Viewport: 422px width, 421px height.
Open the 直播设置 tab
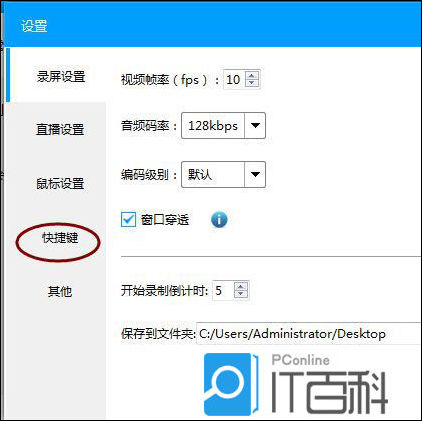pyautogui.click(x=60, y=129)
